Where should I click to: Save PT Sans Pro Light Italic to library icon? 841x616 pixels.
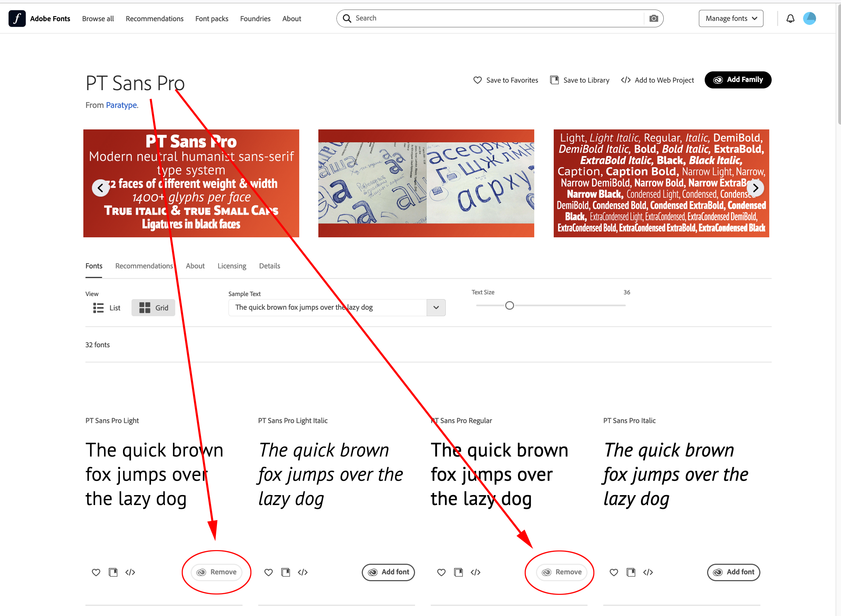pyautogui.click(x=286, y=572)
